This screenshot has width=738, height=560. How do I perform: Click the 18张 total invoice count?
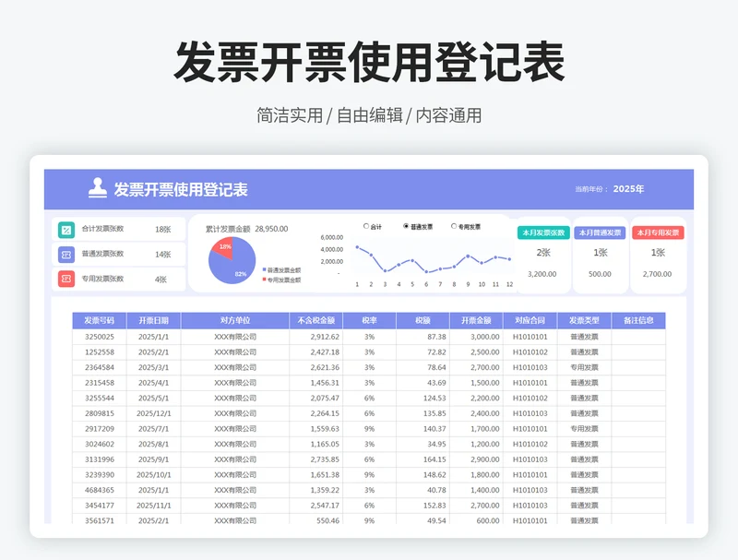[163, 230]
